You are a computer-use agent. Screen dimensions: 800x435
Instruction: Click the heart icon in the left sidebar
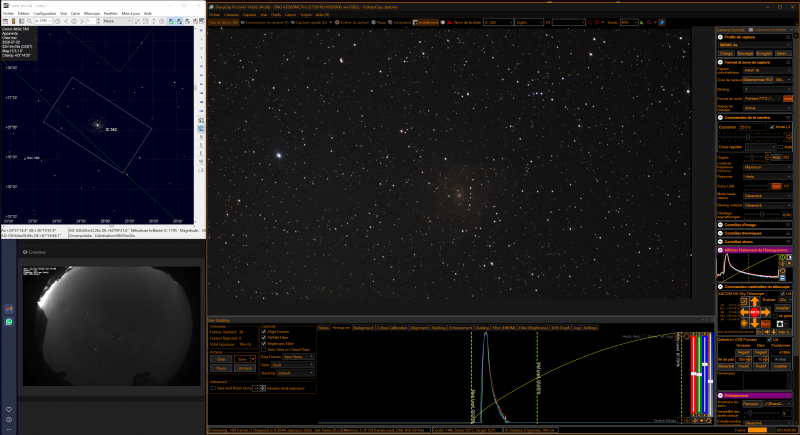coord(9,410)
